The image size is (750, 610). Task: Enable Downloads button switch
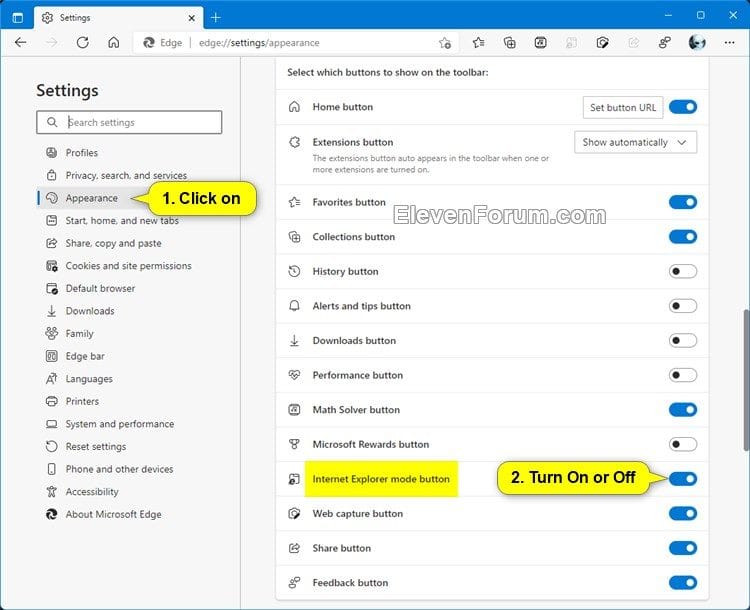[683, 341]
